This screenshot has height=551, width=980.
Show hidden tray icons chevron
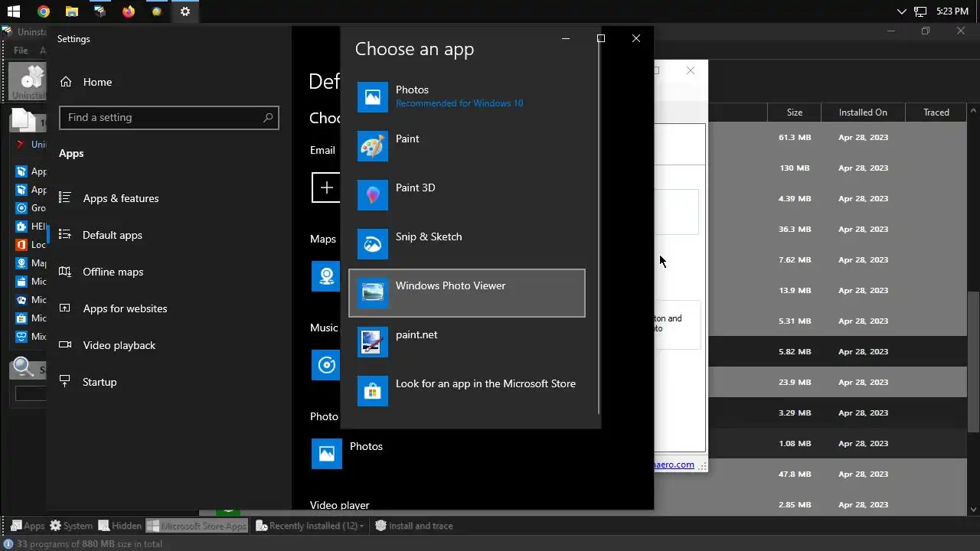click(x=901, y=11)
